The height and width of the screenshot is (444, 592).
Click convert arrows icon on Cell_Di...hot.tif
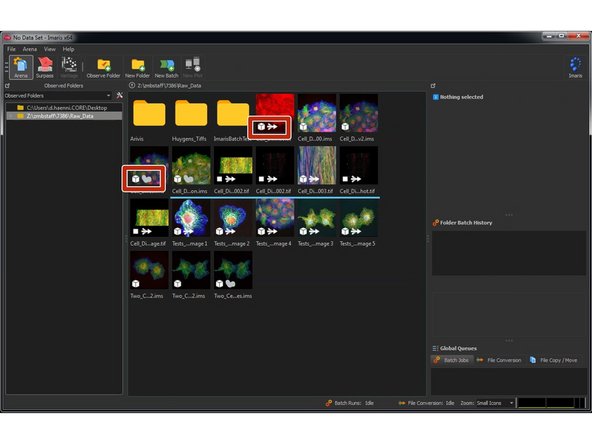point(356,179)
